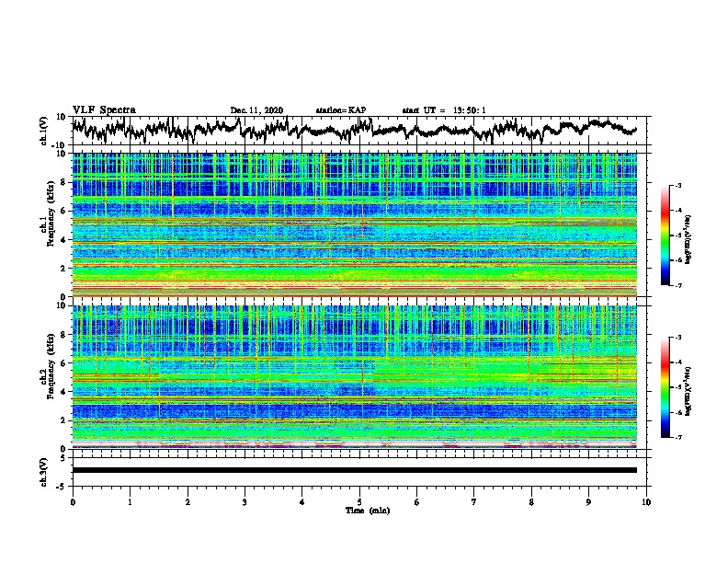
Task: Click the "1" minute tick label
Action: [x=130, y=502]
